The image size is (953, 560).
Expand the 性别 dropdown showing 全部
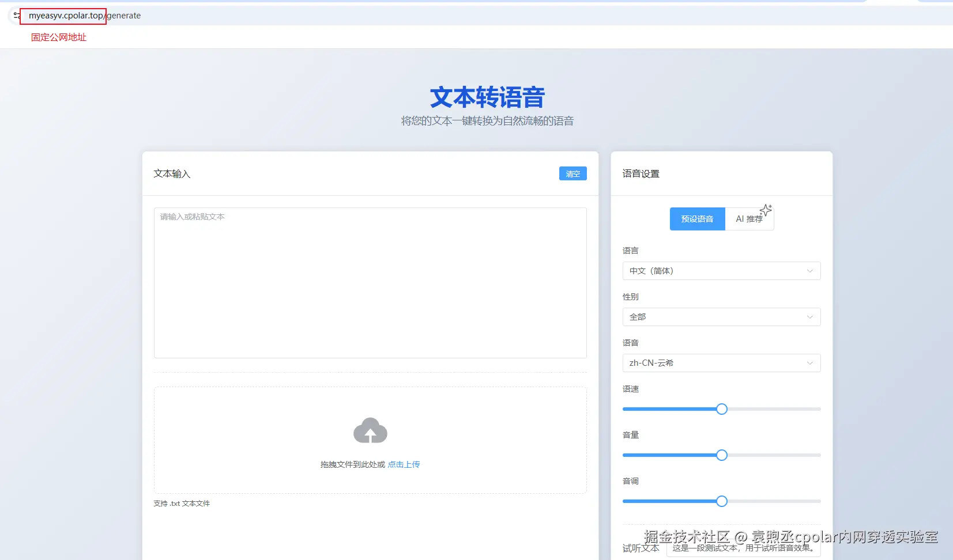pyautogui.click(x=721, y=317)
